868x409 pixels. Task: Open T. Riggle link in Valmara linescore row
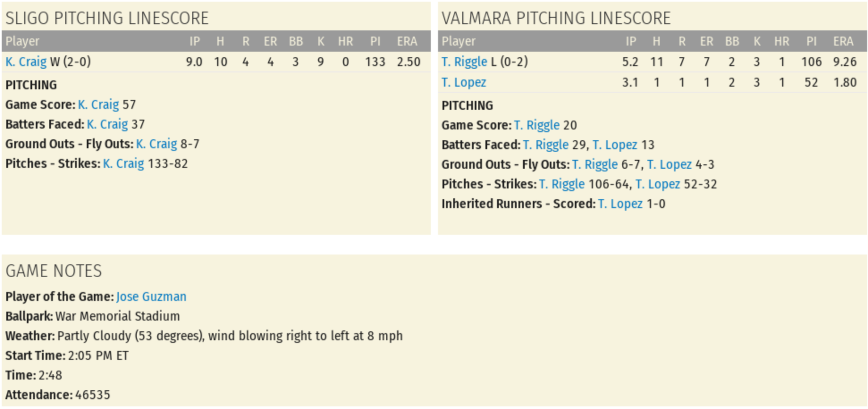[x=464, y=62]
